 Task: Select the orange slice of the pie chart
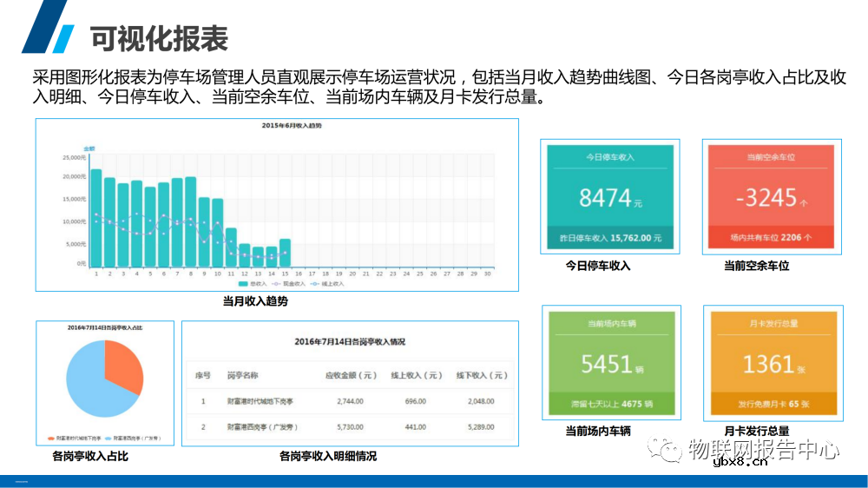pyautogui.click(x=124, y=365)
